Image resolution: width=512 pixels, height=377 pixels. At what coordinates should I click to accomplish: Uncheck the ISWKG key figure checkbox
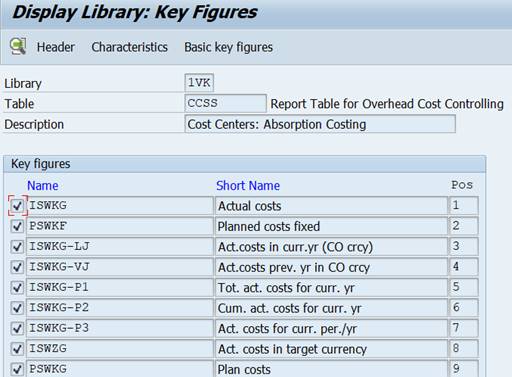click(x=17, y=206)
